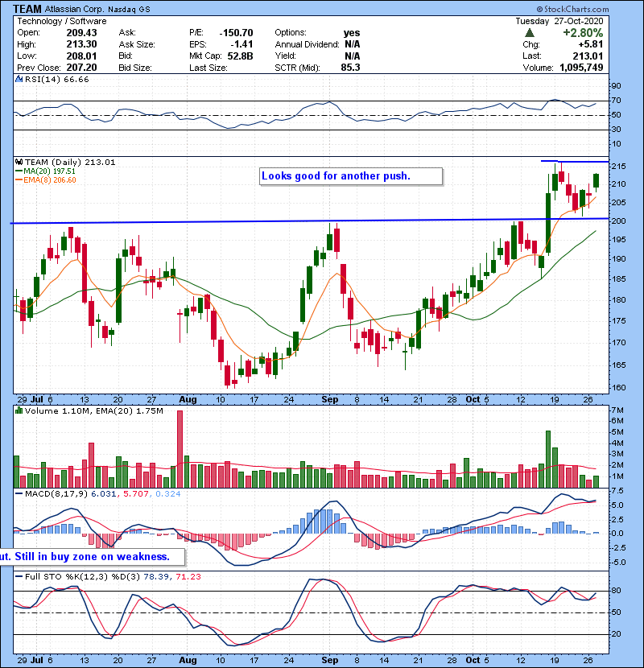The image size is (644, 668).
Task: Click the +2.80% percent change value
Action: (x=583, y=33)
